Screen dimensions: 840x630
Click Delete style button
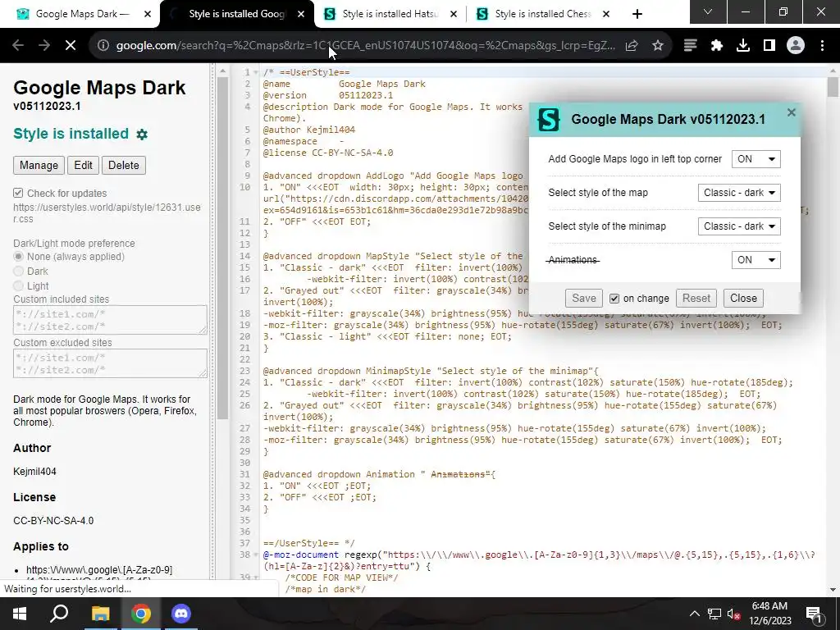(124, 165)
